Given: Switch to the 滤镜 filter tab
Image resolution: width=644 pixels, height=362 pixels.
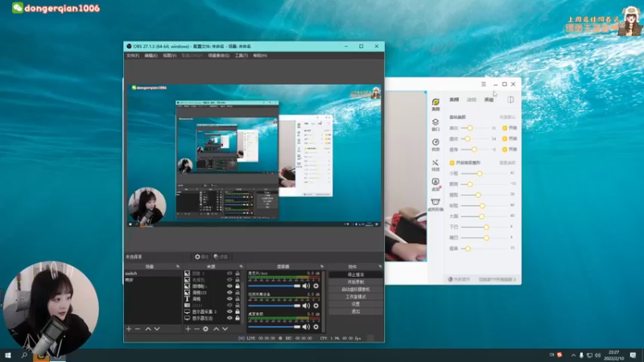Looking at the screenshot, I should (x=472, y=100).
